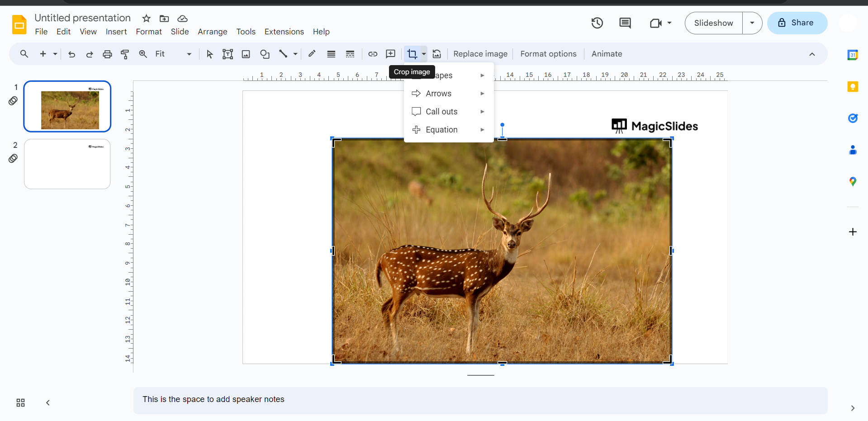This screenshot has width=868, height=421.
Task: Open the Arrange menu
Action: [212, 32]
